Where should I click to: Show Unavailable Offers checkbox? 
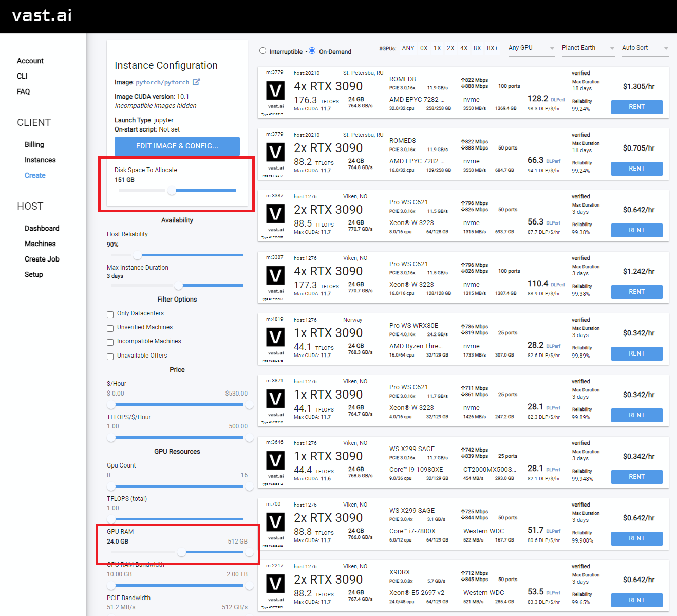(110, 357)
